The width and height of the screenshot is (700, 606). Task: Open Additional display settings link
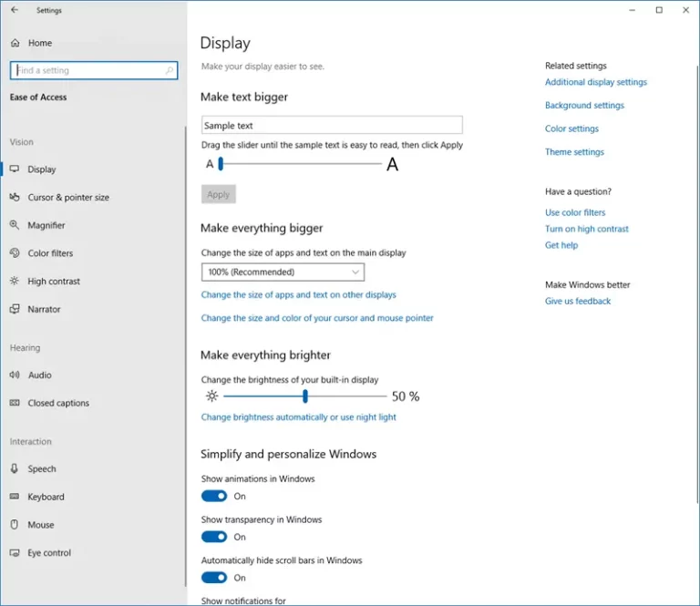pyautogui.click(x=595, y=82)
